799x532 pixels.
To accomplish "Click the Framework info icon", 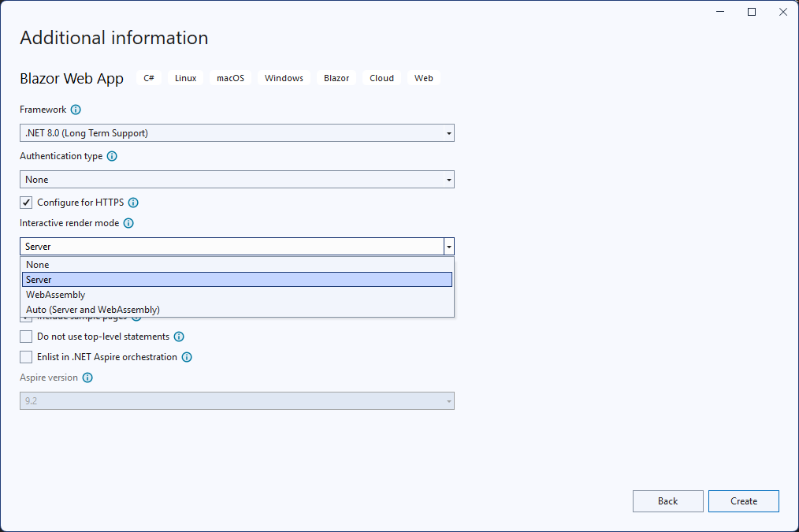I will (x=76, y=110).
